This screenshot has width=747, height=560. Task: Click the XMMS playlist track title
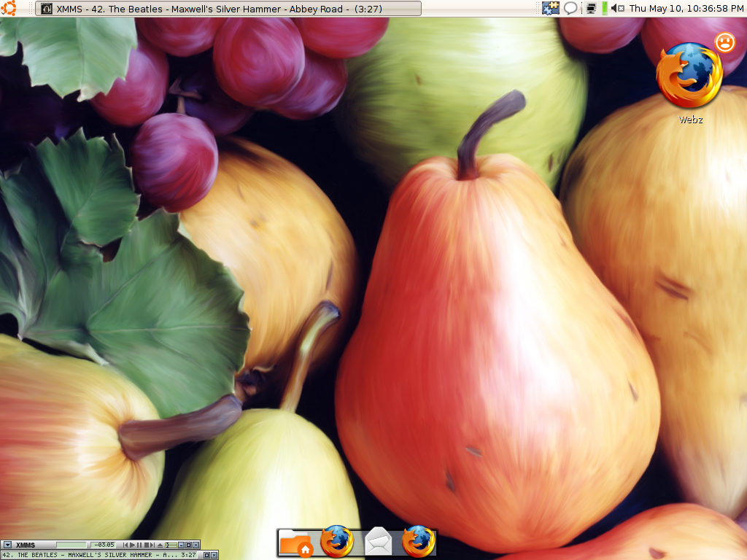tap(99, 555)
